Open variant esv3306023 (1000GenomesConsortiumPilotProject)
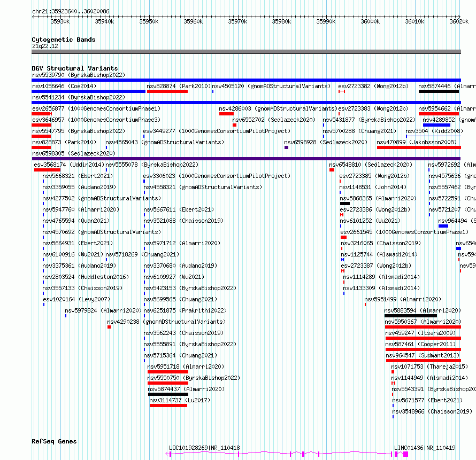 217,176
